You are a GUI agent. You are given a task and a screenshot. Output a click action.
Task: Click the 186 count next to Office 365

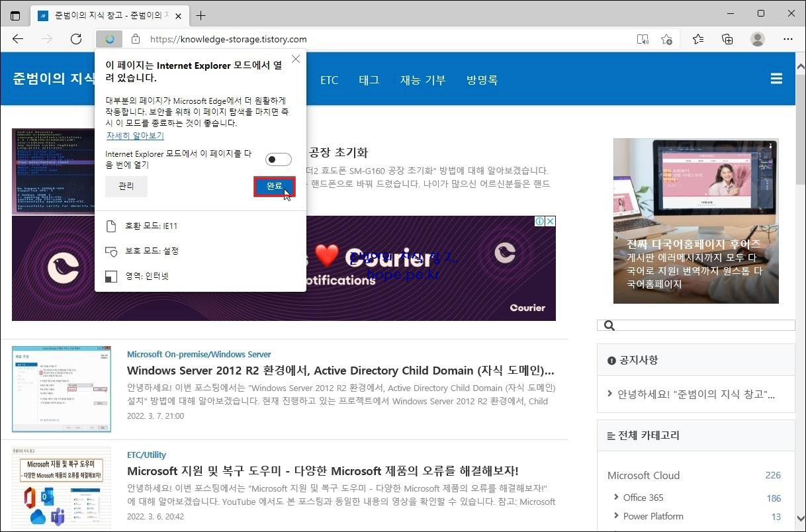click(x=774, y=498)
